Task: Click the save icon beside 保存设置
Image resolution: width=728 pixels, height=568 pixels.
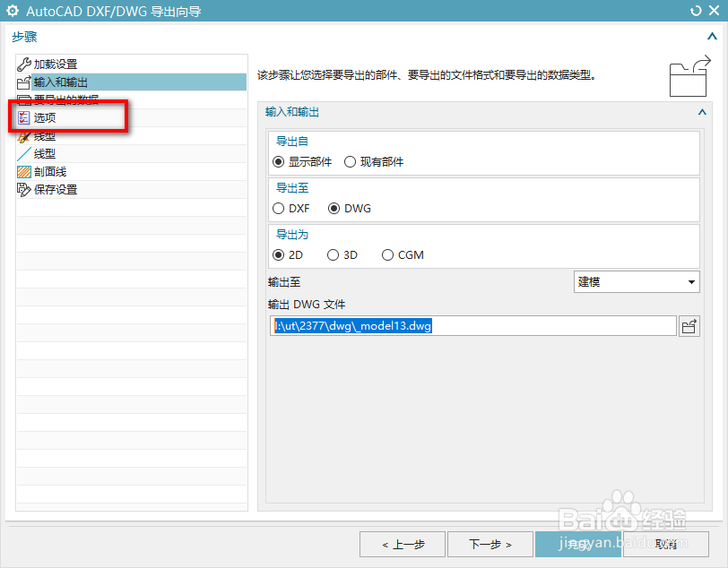Action: coord(23,189)
